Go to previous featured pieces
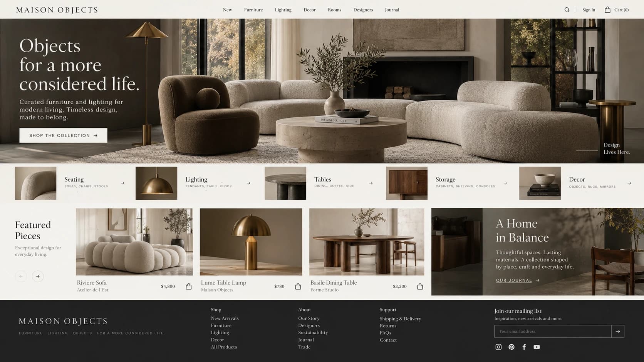This screenshot has width=644, height=362. [x=21, y=276]
